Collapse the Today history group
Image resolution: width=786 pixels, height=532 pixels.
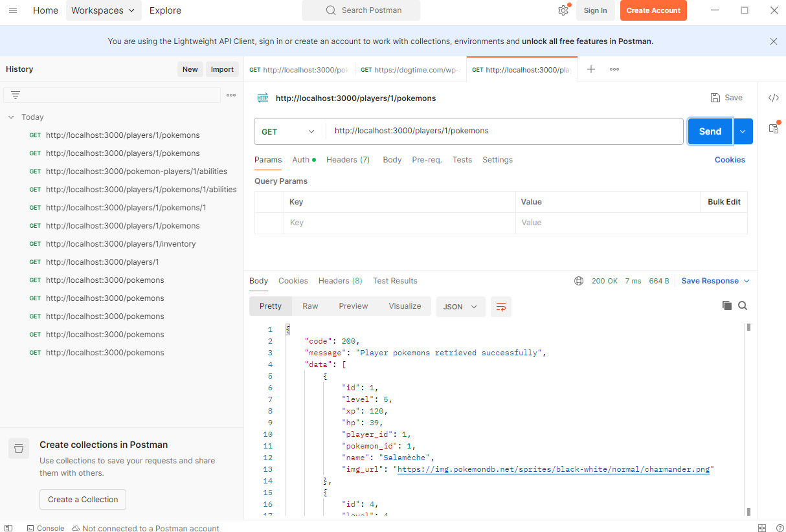coord(10,116)
